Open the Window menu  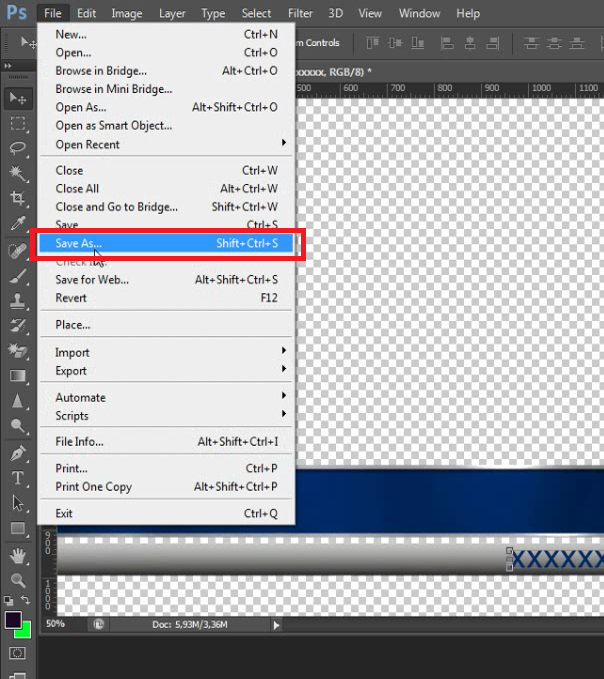click(x=420, y=13)
